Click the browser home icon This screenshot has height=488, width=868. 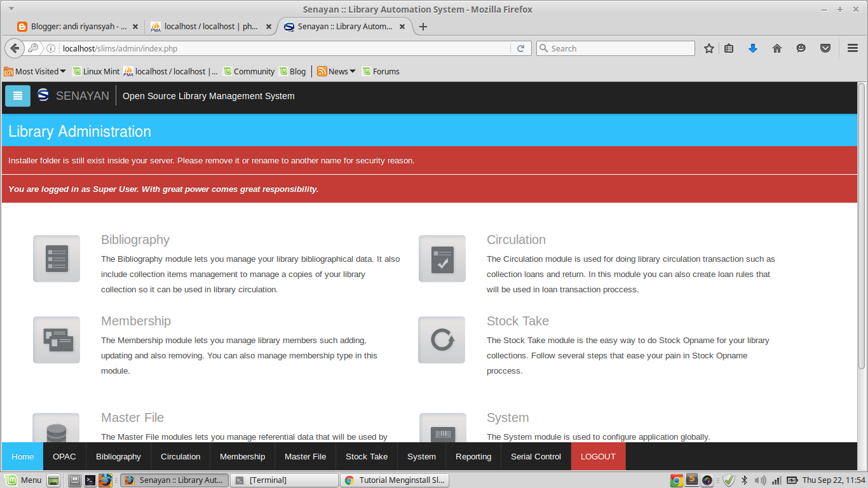pos(776,48)
